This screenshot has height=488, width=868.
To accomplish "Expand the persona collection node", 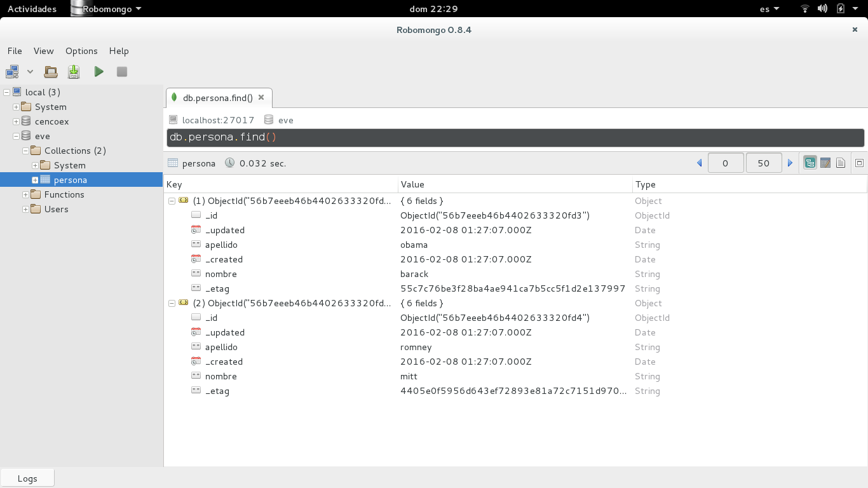I will coord(35,180).
